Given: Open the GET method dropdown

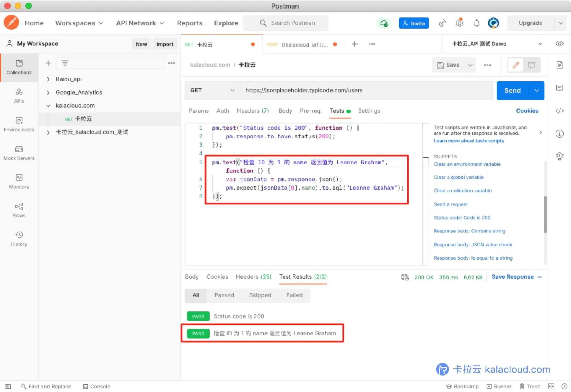Looking at the screenshot, I should pos(212,90).
